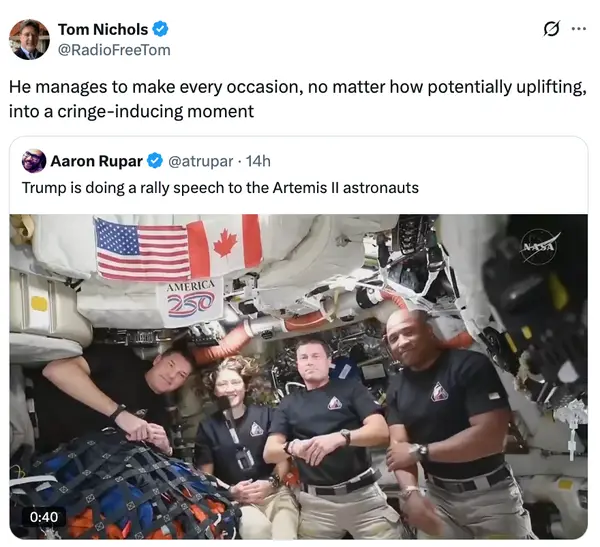600x547 pixels.
Task: Click the 0:40 video duration badge
Action: (44, 517)
